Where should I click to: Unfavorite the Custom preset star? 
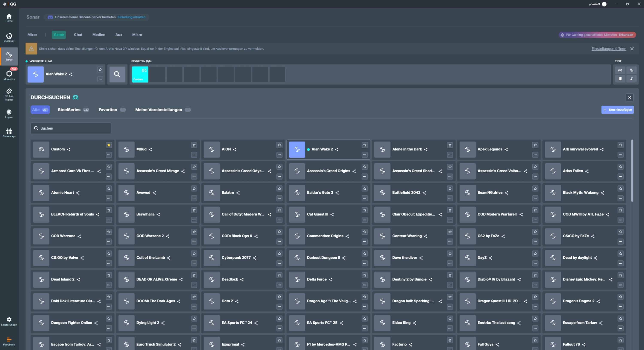coord(109,145)
